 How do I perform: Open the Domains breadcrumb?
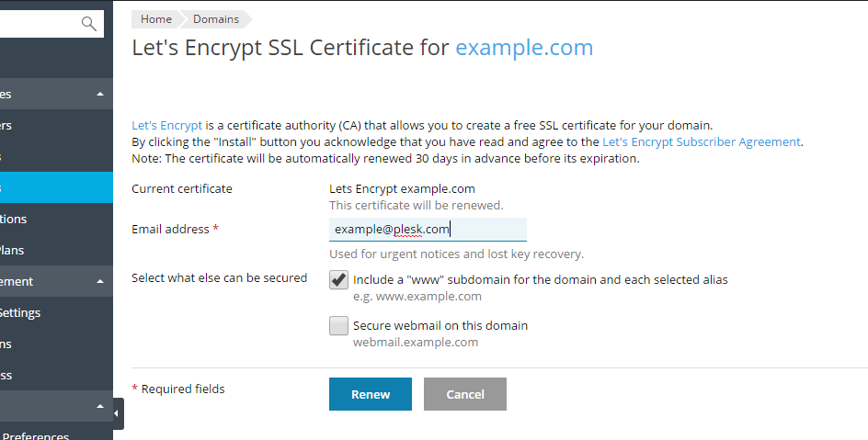[x=216, y=19]
